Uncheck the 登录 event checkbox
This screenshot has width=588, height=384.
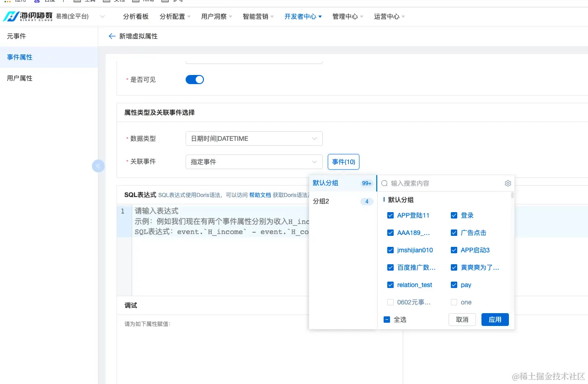click(x=454, y=215)
